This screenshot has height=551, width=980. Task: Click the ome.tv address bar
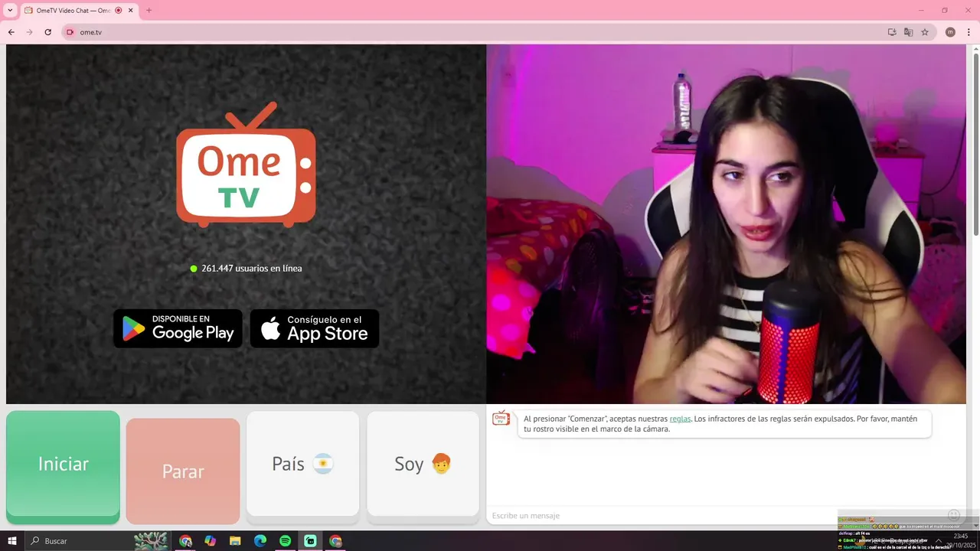click(x=475, y=32)
